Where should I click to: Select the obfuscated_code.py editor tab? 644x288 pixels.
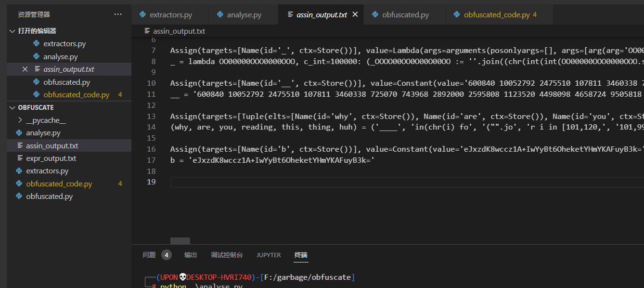click(x=496, y=15)
